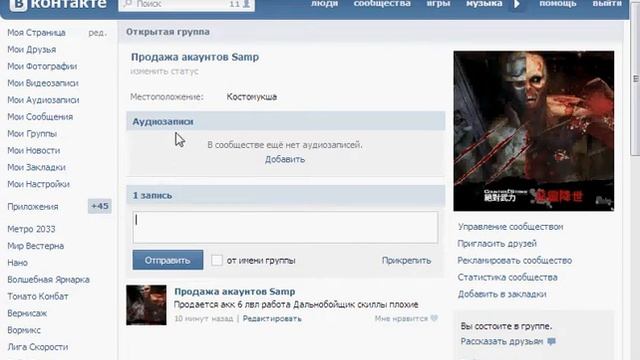Open the музыка menu item
The height and width of the screenshot is (360, 640).
point(484,4)
